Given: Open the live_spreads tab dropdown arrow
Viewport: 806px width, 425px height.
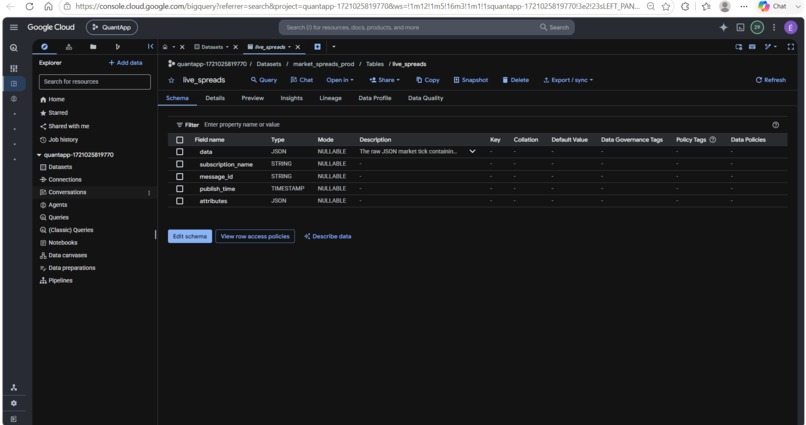Looking at the screenshot, I should [289, 47].
